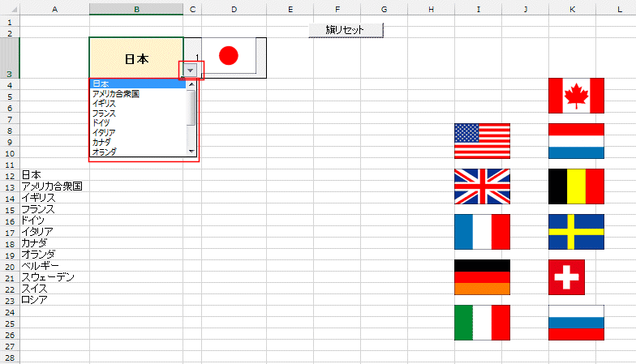The width and height of the screenshot is (636, 364).
Task: Select column E header
Action: pyautogui.click(x=290, y=10)
